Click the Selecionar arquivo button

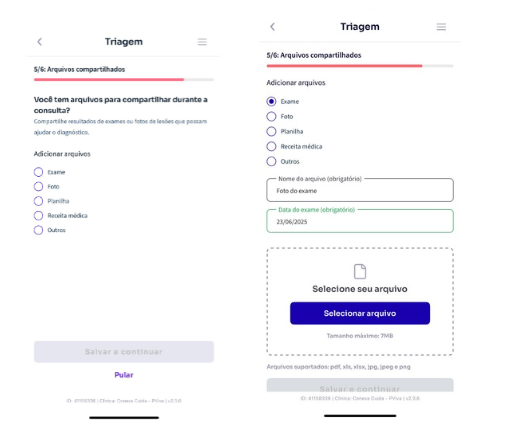pos(360,313)
